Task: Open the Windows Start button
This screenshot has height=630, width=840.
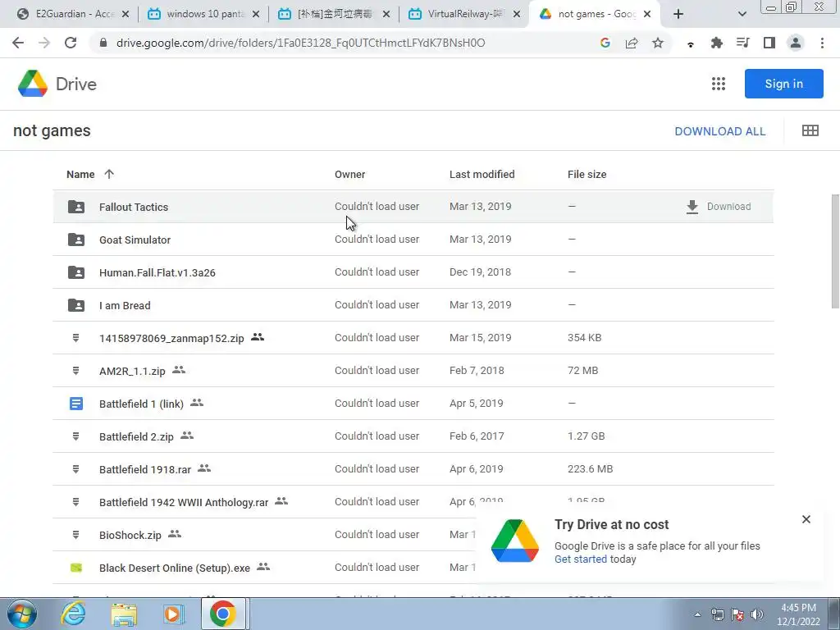Action: point(21,614)
